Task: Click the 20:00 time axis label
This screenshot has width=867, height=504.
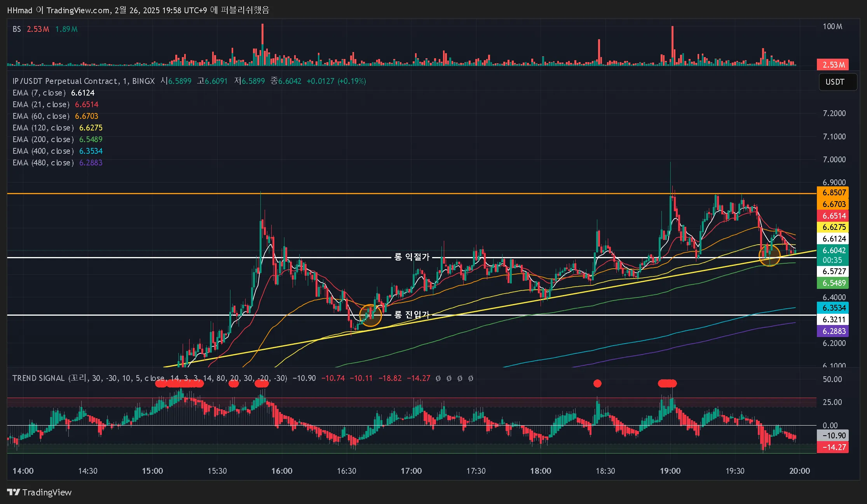Action: [x=799, y=471]
